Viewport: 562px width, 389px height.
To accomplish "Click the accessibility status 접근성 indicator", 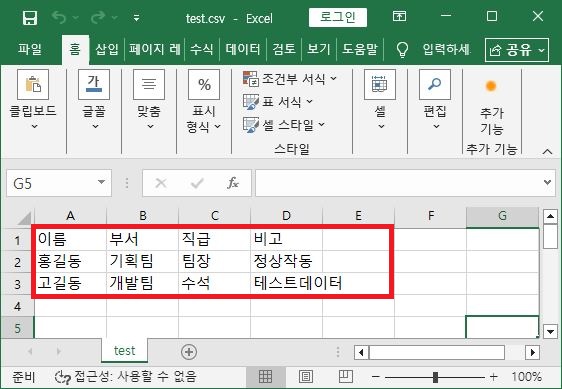I will (x=125, y=376).
